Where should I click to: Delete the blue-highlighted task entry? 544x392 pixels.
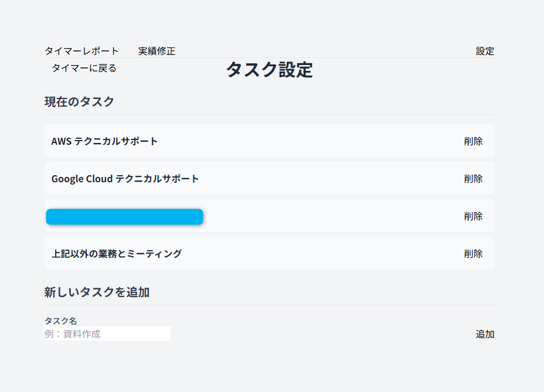tap(473, 216)
